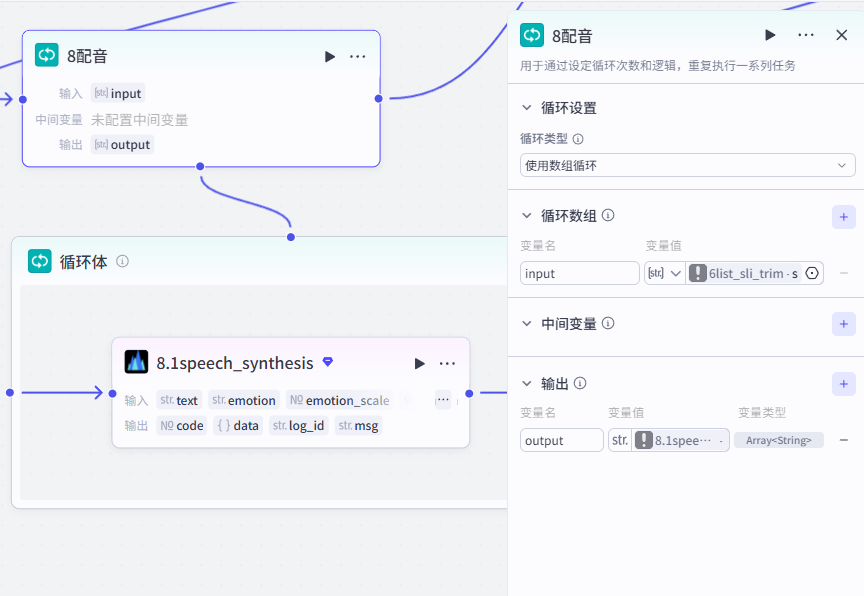Click the input tag on 8配音 node
864x596 pixels.
pos(118,93)
